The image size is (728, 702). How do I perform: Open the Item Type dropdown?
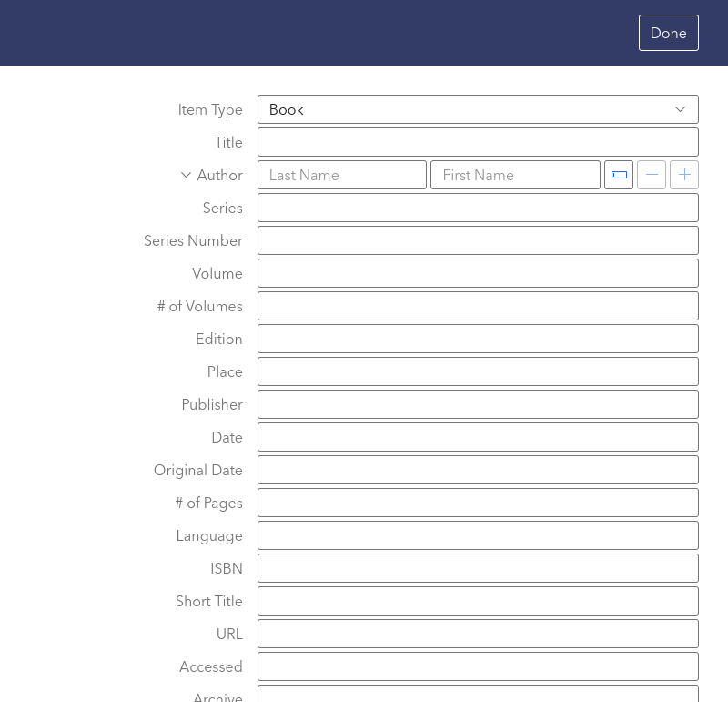(478, 109)
